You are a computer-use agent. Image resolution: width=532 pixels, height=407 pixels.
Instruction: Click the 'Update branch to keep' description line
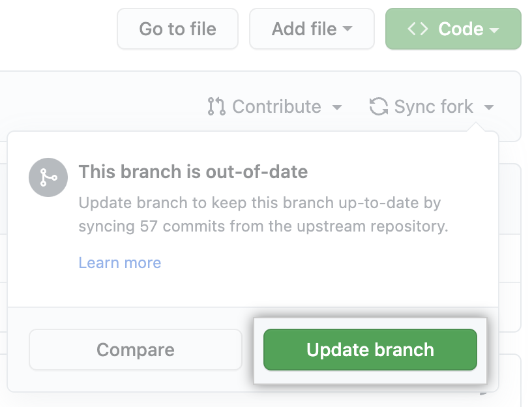(259, 203)
